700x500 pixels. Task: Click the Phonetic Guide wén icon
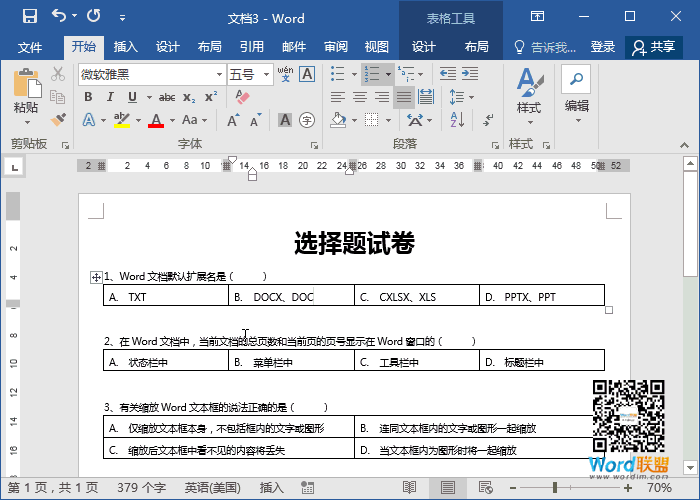tap(285, 74)
